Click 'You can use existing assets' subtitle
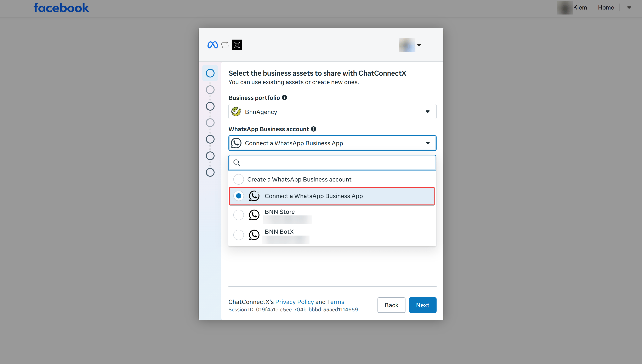Screen dimensions: 642x364 [294, 82]
